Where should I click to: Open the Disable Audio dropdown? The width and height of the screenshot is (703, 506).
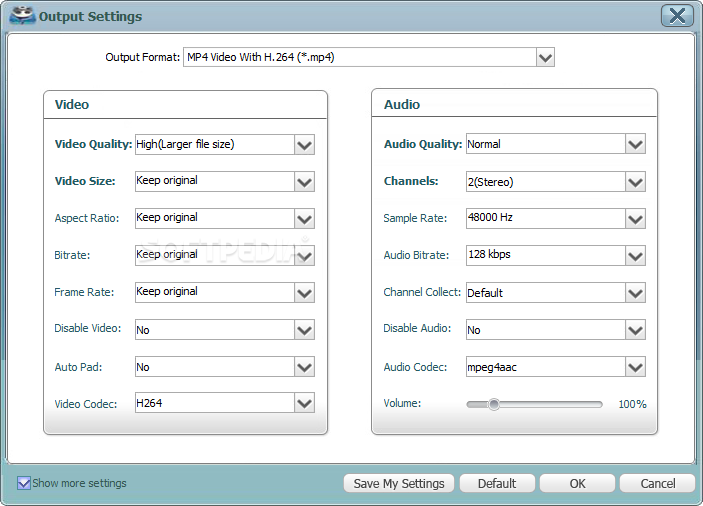[635, 330]
